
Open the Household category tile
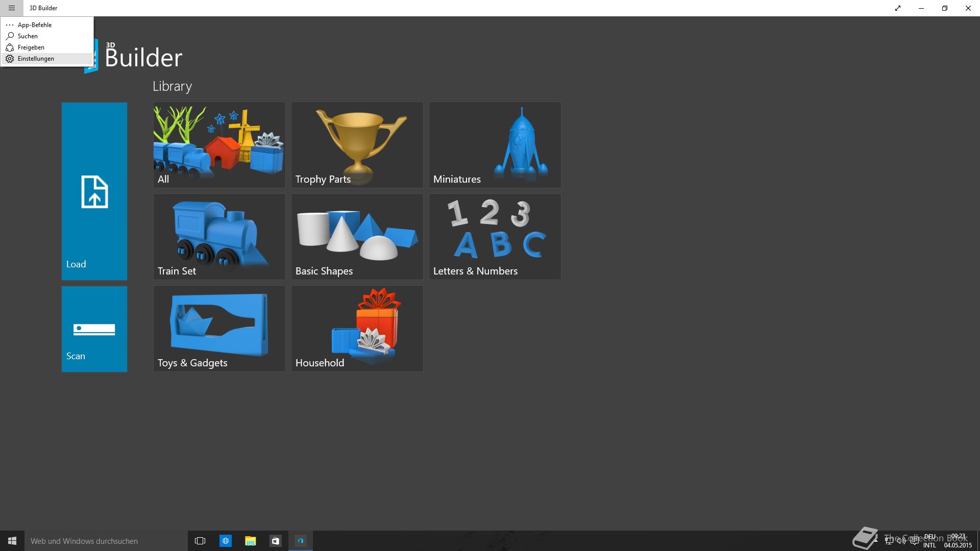pos(357,329)
